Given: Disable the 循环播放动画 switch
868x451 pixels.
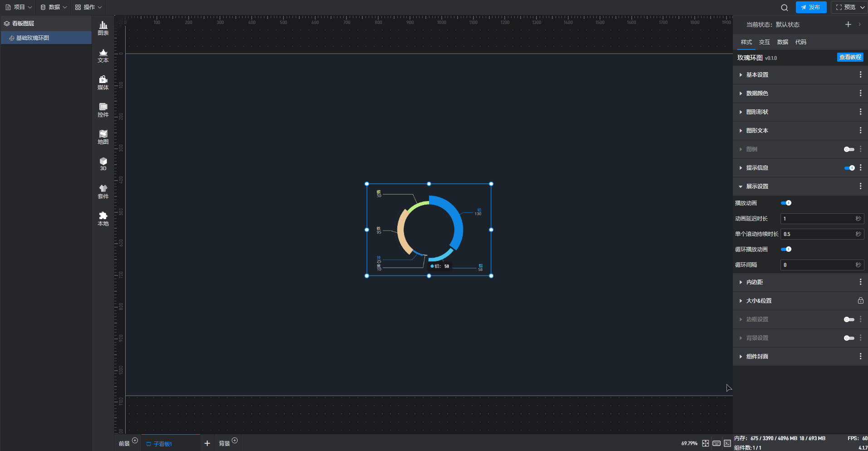Looking at the screenshot, I should (786, 249).
